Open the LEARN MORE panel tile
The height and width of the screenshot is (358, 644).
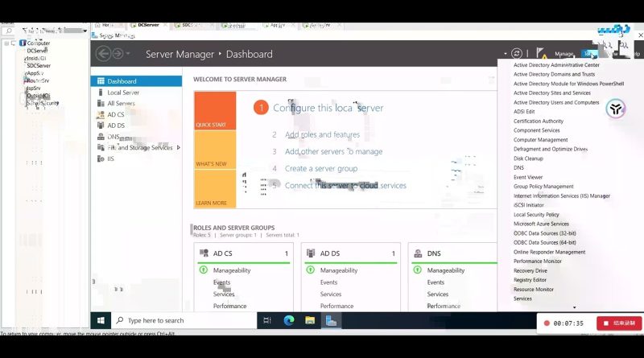(215, 188)
